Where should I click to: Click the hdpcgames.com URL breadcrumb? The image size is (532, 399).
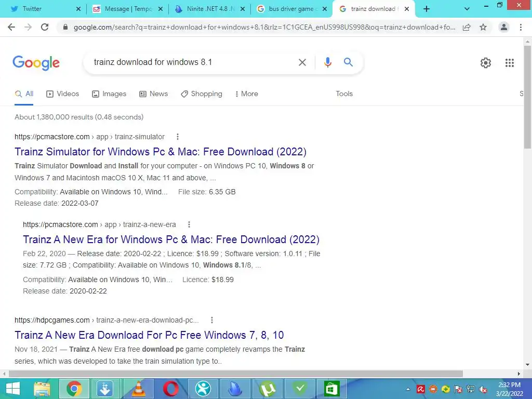107,320
